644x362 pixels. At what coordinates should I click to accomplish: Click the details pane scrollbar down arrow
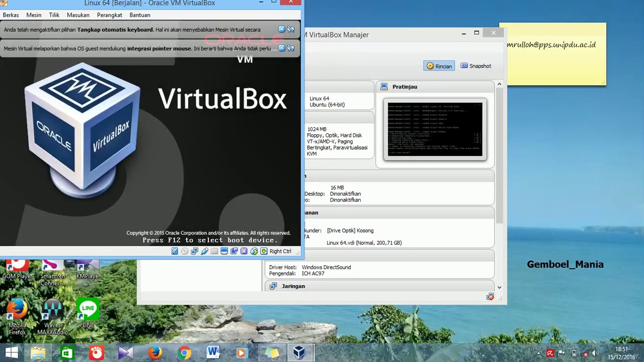pyautogui.click(x=499, y=288)
